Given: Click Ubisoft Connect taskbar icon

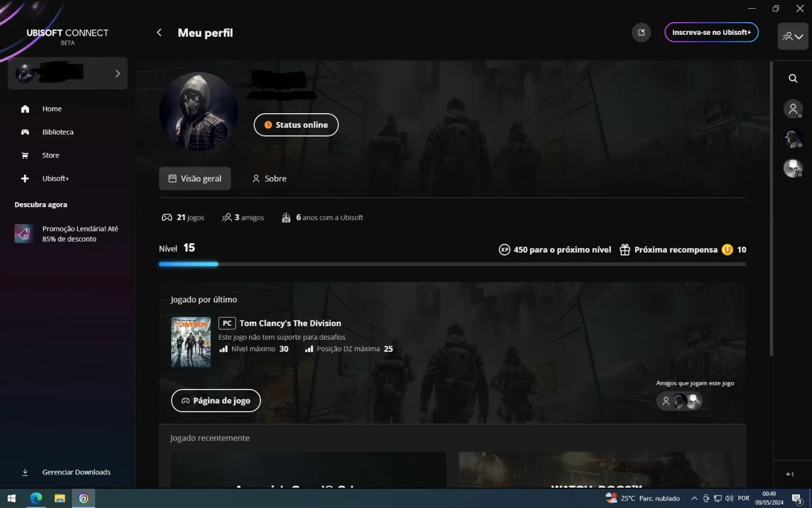Looking at the screenshot, I should pos(84,498).
